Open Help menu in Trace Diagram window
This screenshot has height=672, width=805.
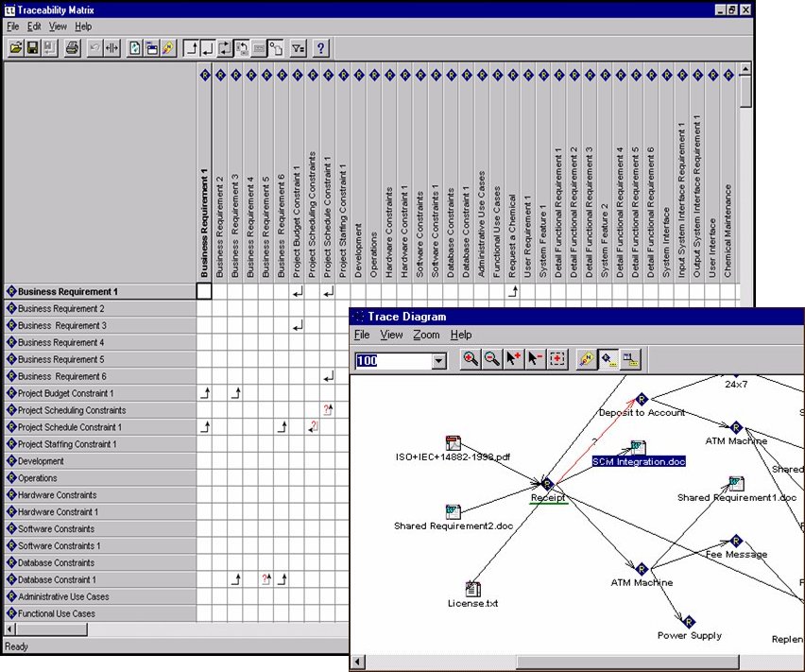(461, 335)
